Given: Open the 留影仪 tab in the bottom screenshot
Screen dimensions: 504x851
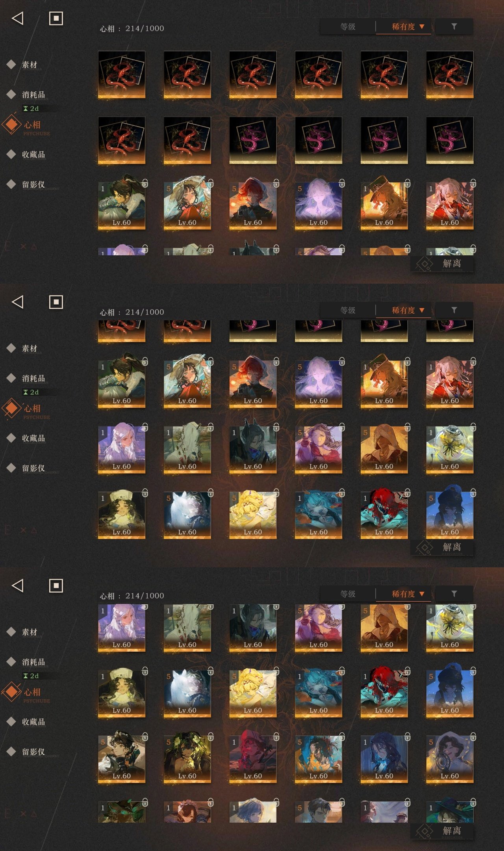Looking at the screenshot, I should [33, 752].
